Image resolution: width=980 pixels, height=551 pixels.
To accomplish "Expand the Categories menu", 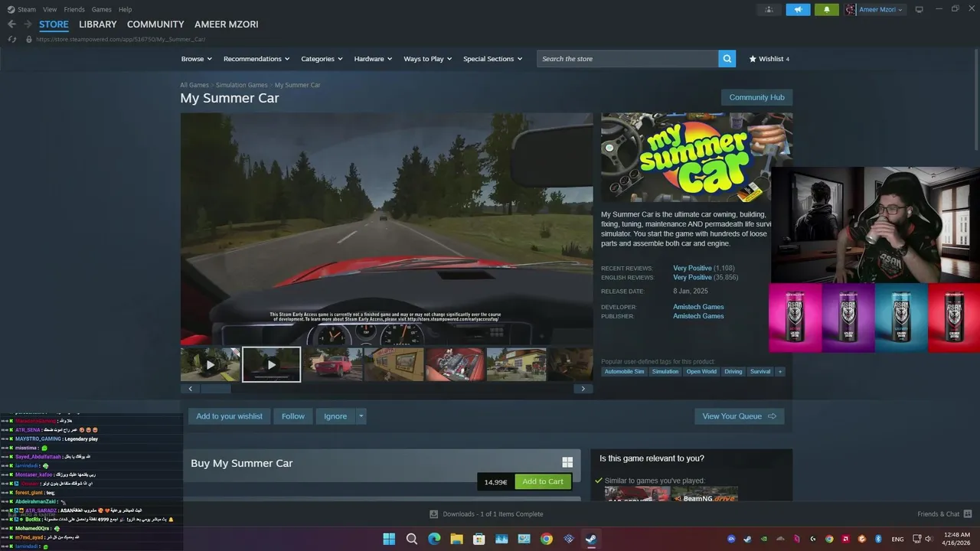I will pyautogui.click(x=322, y=59).
